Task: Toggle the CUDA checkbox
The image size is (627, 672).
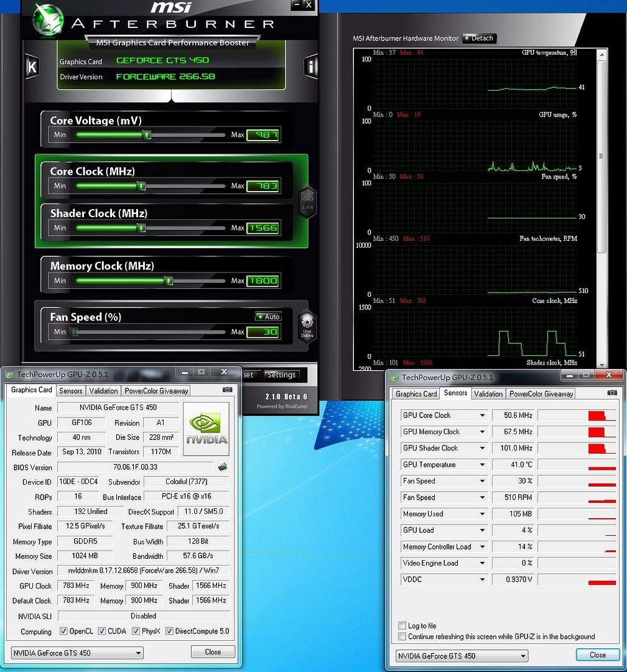Action: click(x=102, y=631)
